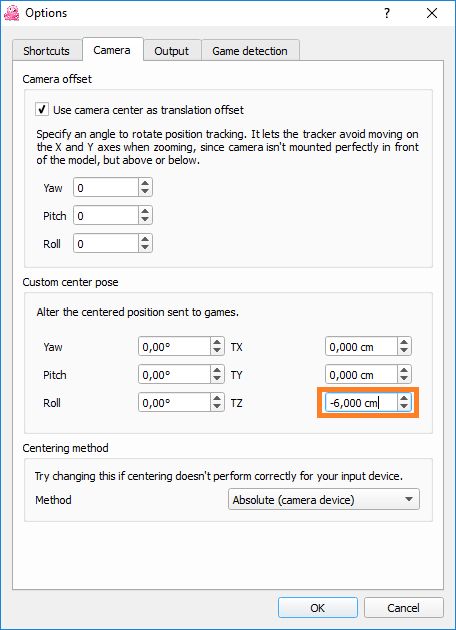Open the Output tab
The image size is (456, 630).
[172, 51]
